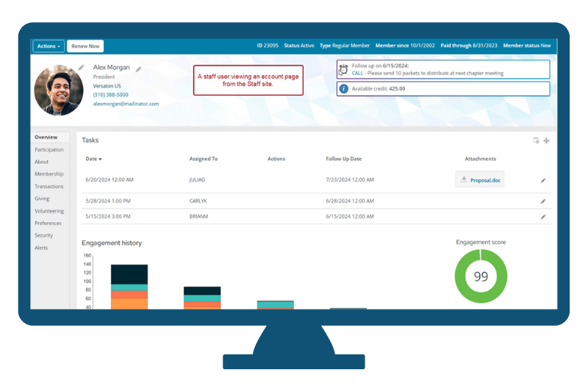Click the edit pencil next to Alex Morgan's name
This screenshot has height=392, width=588.
(139, 69)
